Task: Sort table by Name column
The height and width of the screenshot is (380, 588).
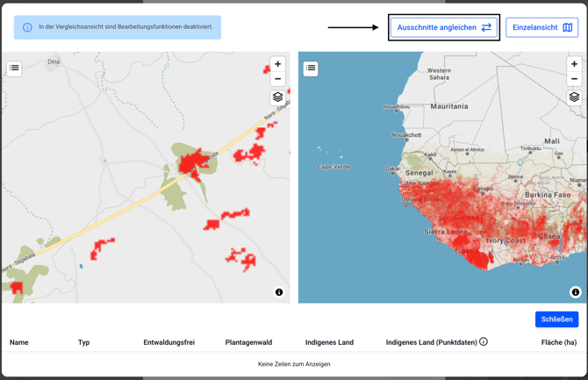Action: click(x=19, y=342)
